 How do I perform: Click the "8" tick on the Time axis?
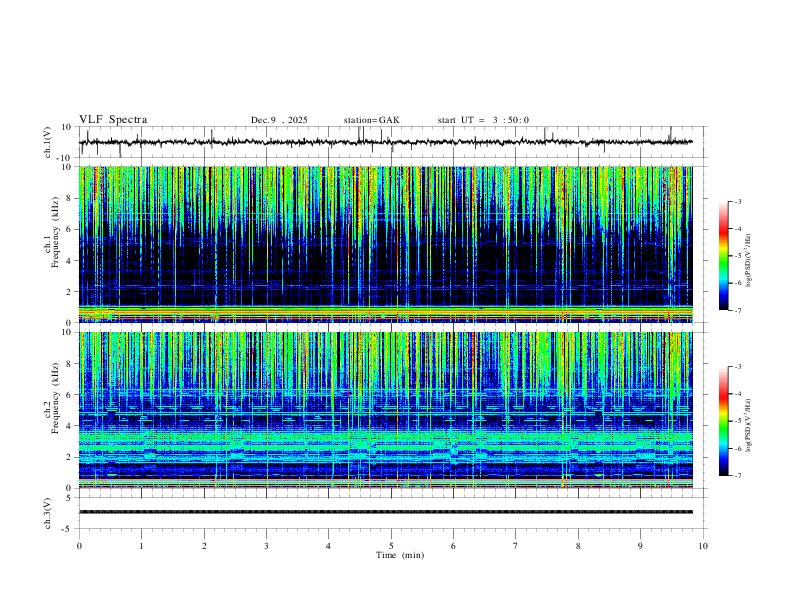pyautogui.click(x=578, y=546)
